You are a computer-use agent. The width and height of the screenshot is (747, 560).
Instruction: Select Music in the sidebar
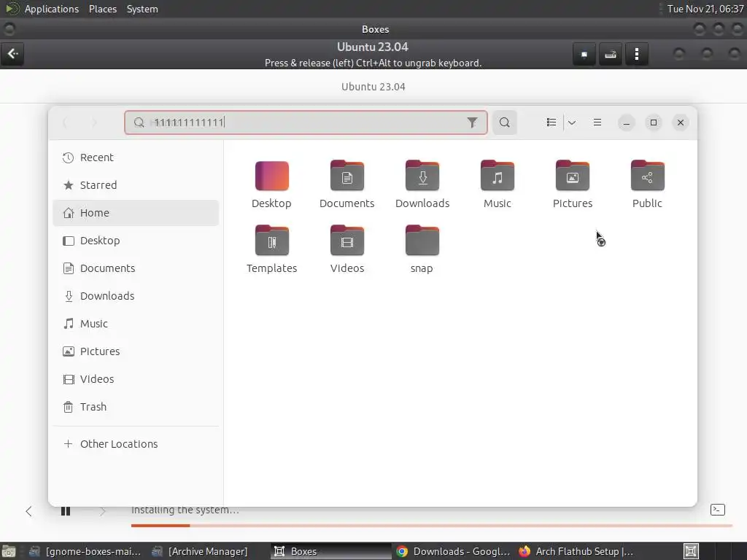pos(136,323)
